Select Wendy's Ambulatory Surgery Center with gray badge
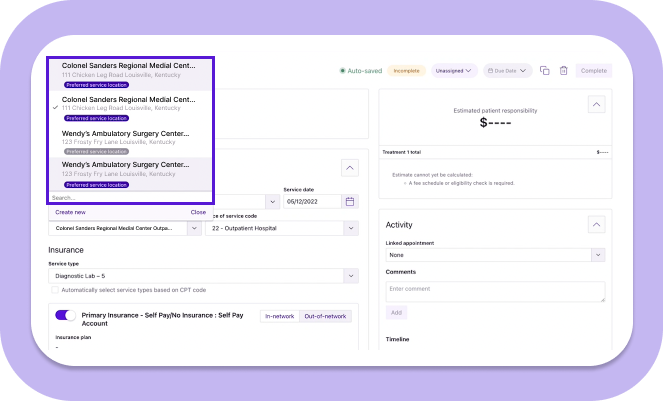 coord(130,142)
